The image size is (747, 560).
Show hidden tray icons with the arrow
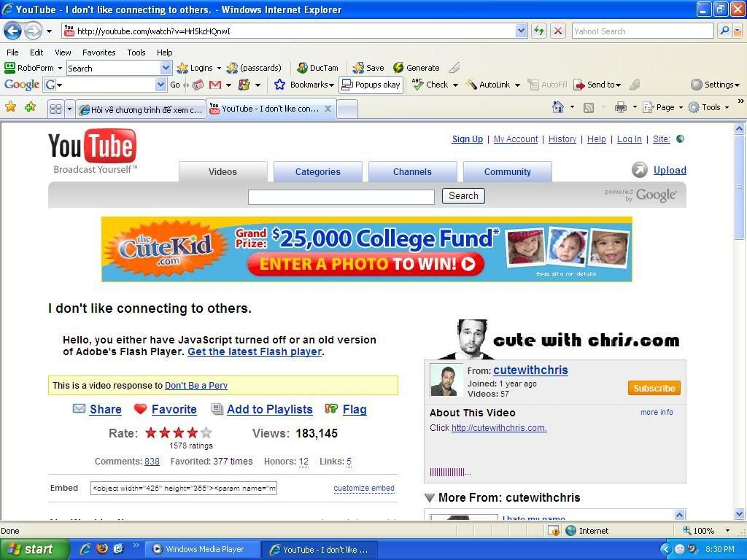click(665, 549)
